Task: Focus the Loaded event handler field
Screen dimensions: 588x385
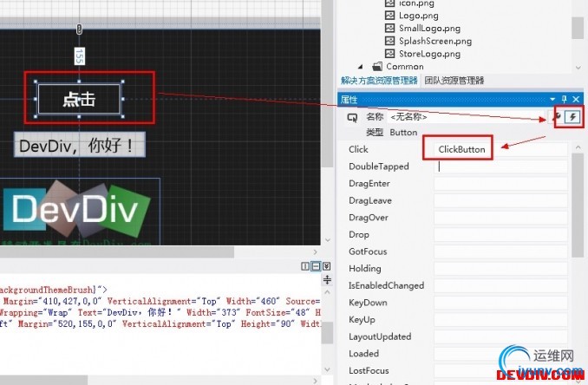Action: [x=500, y=354]
